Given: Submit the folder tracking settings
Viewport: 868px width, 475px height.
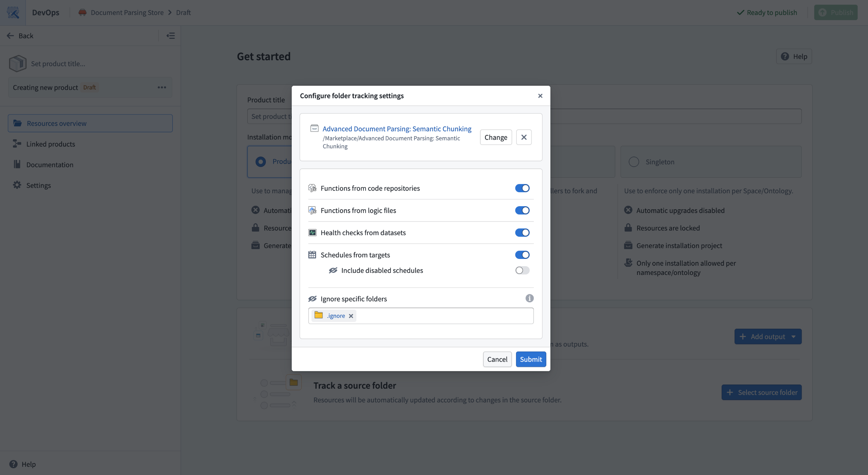Looking at the screenshot, I should (531, 359).
